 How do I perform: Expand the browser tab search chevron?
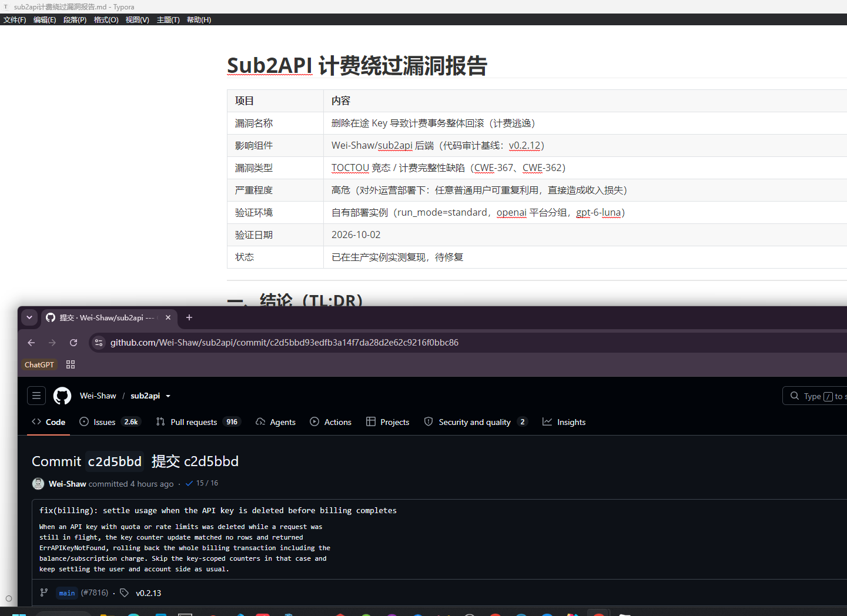29,317
